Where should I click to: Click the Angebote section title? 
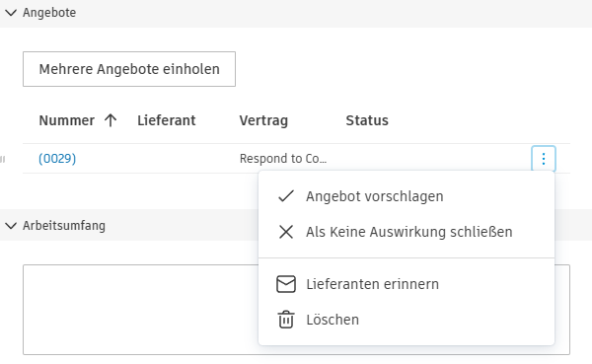tap(49, 13)
